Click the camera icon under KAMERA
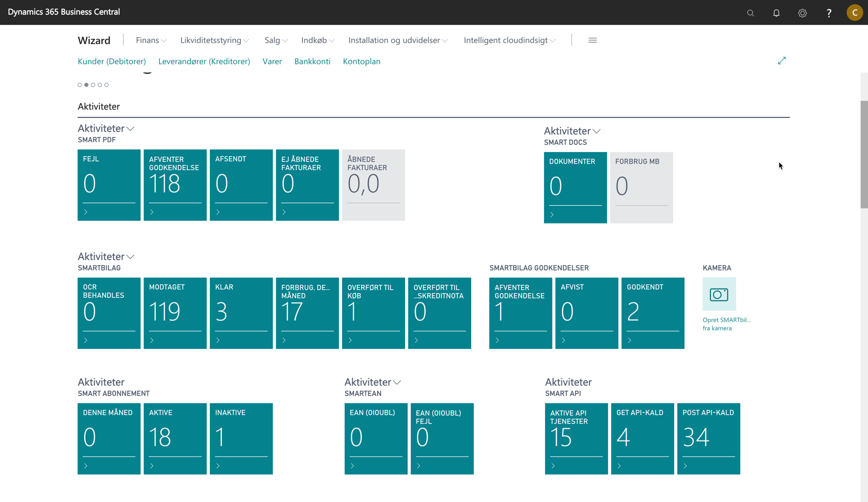 click(719, 294)
